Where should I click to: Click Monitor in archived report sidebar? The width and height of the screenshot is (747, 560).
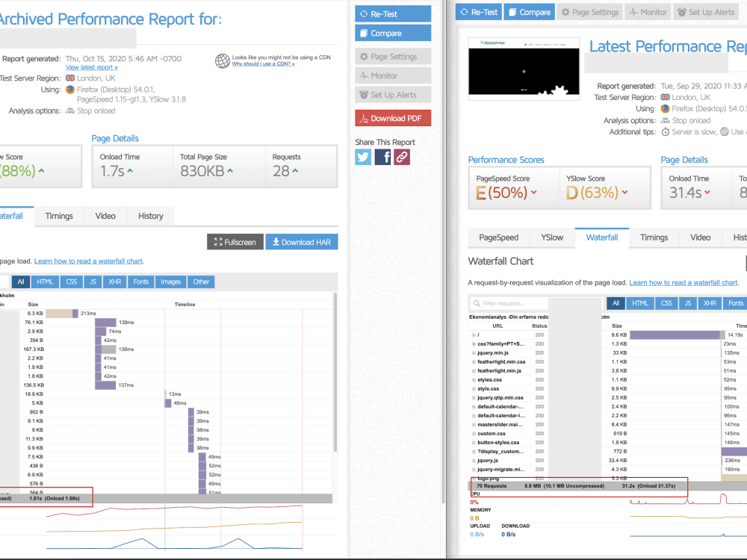tap(393, 75)
